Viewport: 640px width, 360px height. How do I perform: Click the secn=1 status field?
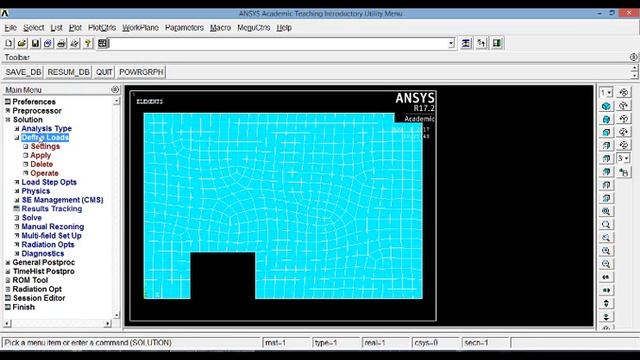pos(485,343)
